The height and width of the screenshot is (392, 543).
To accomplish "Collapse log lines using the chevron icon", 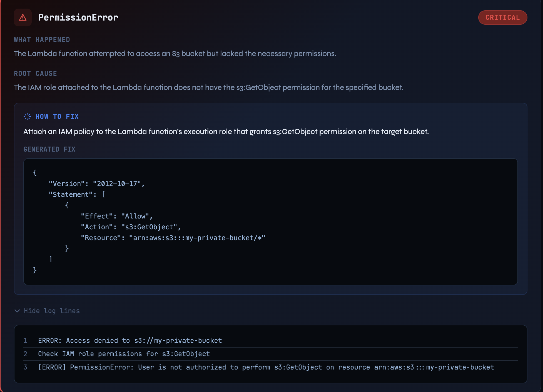I will [17, 311].
